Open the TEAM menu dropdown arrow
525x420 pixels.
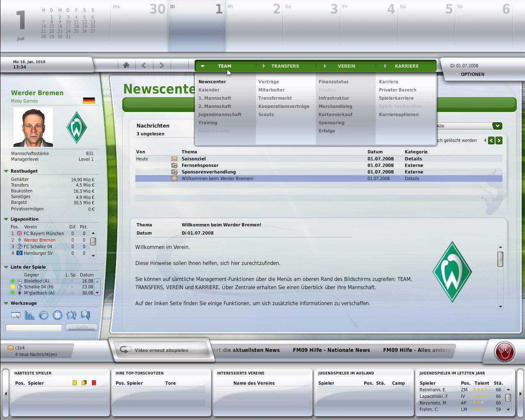203,66
